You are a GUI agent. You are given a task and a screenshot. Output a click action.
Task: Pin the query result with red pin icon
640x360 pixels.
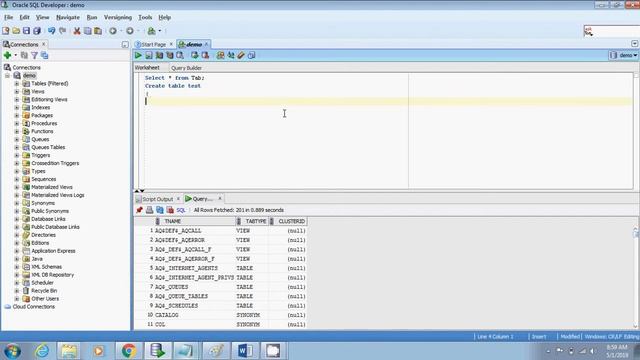point(139,210)
